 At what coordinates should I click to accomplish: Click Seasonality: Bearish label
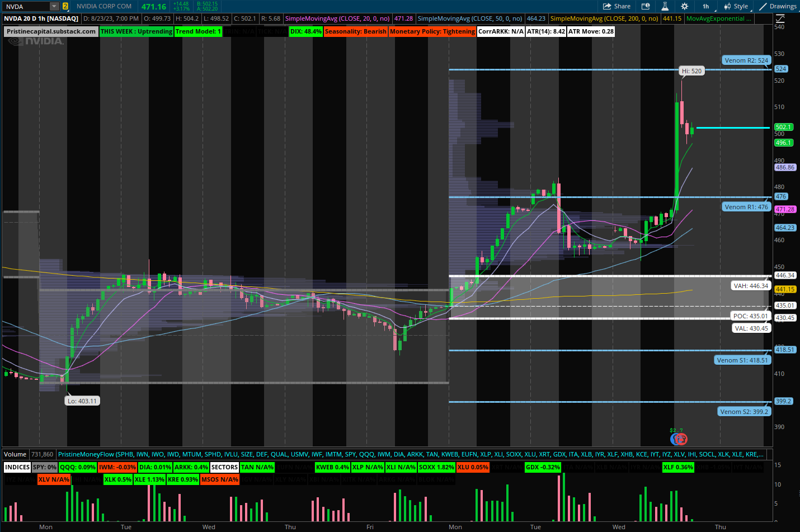point(355,31)
